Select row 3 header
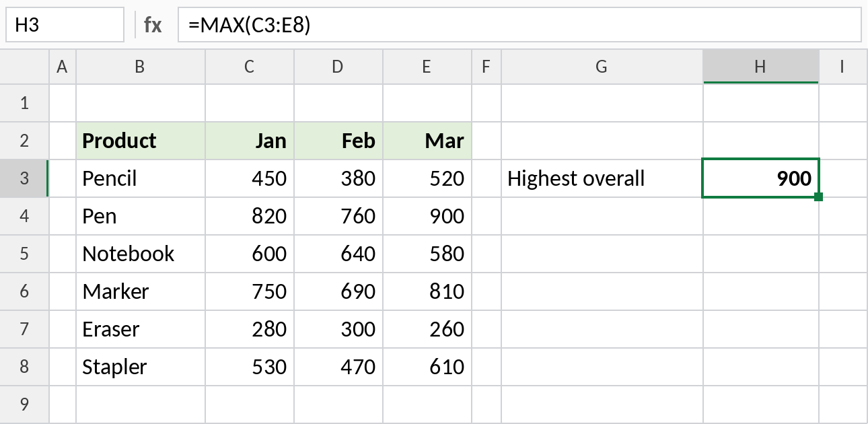The height and width of the screenshot is (424, 868). 24,178
